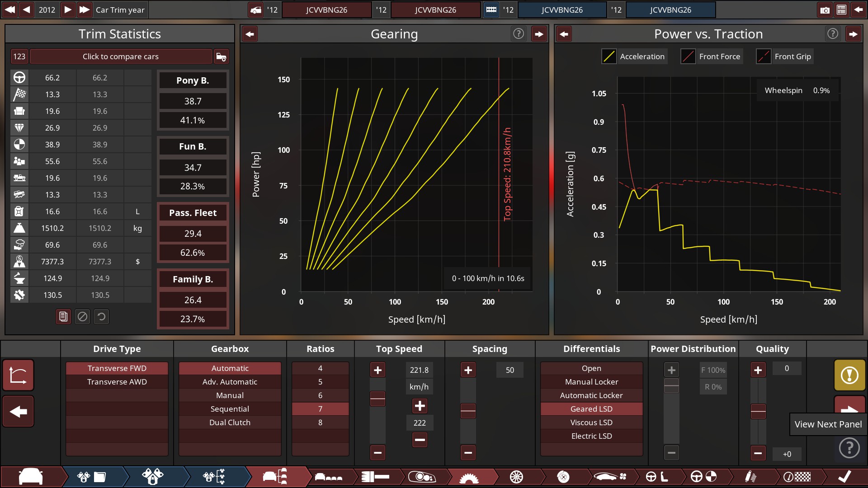Open the car model tab icon

click(x=31, y=477)
